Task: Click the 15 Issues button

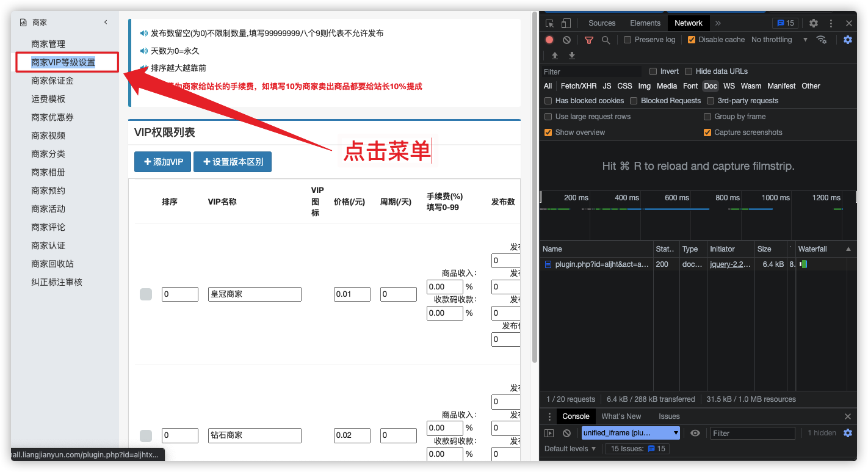Action: click(637, 449)
